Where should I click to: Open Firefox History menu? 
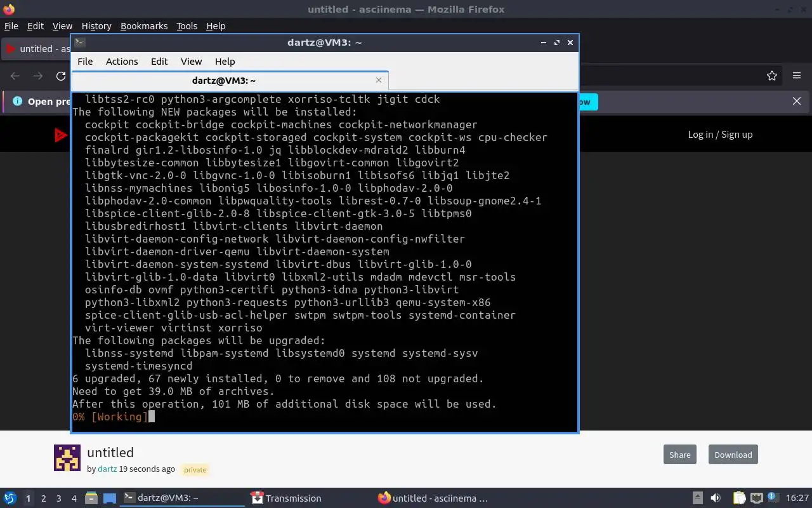coord(96,26)
